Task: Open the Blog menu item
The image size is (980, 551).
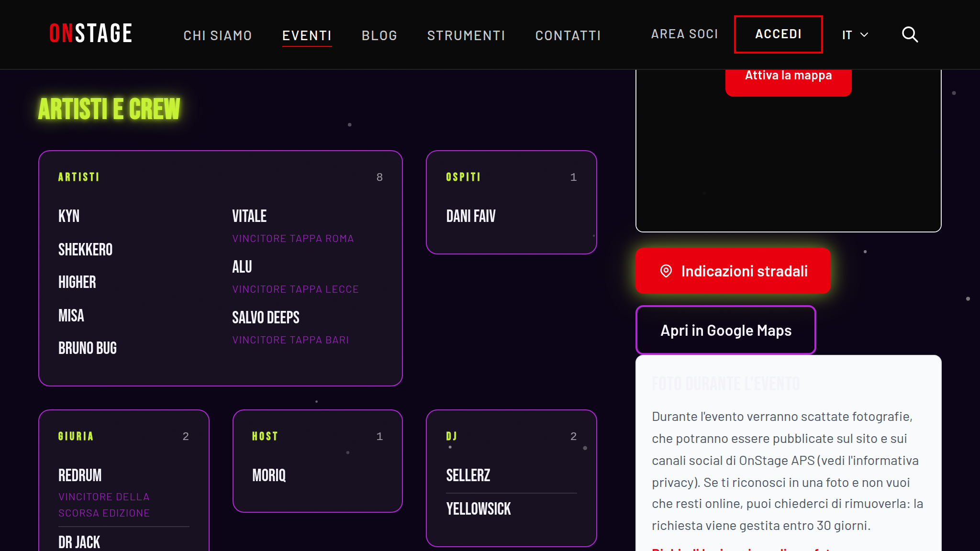Action: coord(379,35)
